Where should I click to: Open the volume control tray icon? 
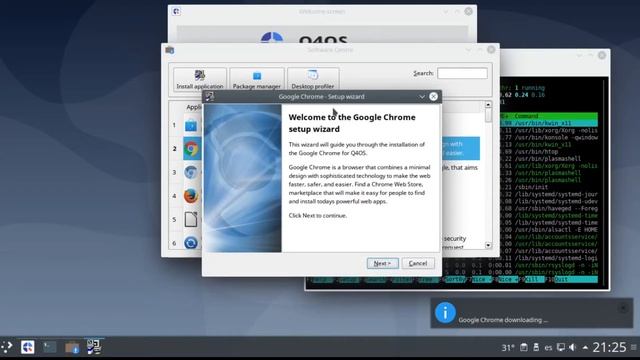click(572, 347)
